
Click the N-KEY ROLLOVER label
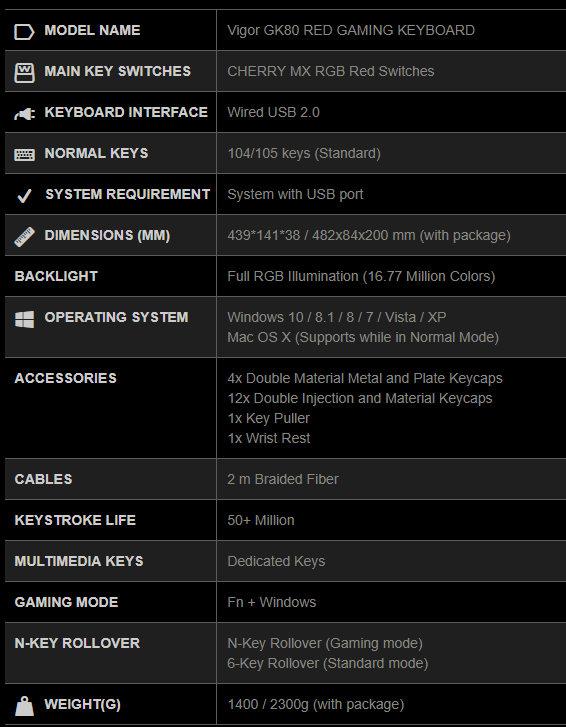pyautogui.click(x=77, y=643)
